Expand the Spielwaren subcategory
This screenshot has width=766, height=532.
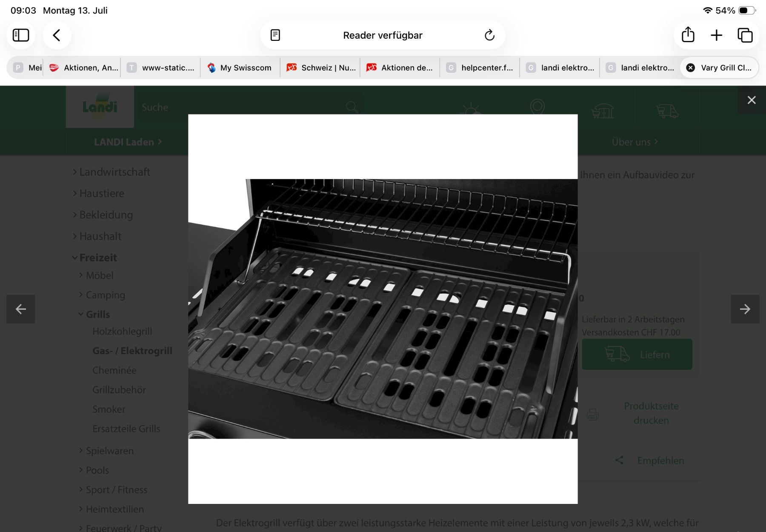point(106,451)
